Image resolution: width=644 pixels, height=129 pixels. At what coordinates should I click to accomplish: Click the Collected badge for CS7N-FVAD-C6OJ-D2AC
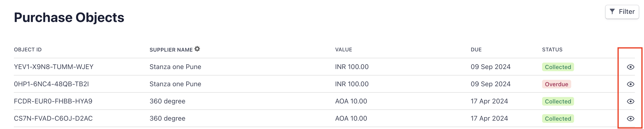point(558,119)
